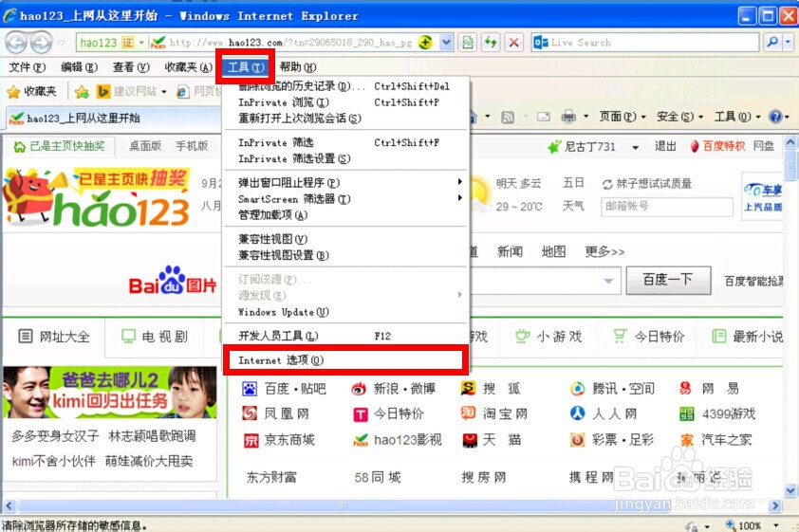Select Windows Update(U) menu item
Image resolution: width=799 pixels, height=532 pixels.
tap(345, 312)
